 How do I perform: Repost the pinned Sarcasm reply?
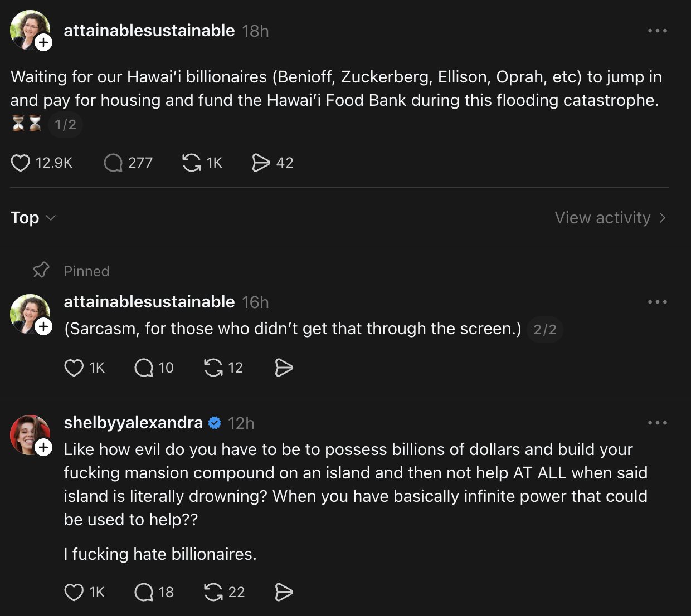tap(213, 368)
